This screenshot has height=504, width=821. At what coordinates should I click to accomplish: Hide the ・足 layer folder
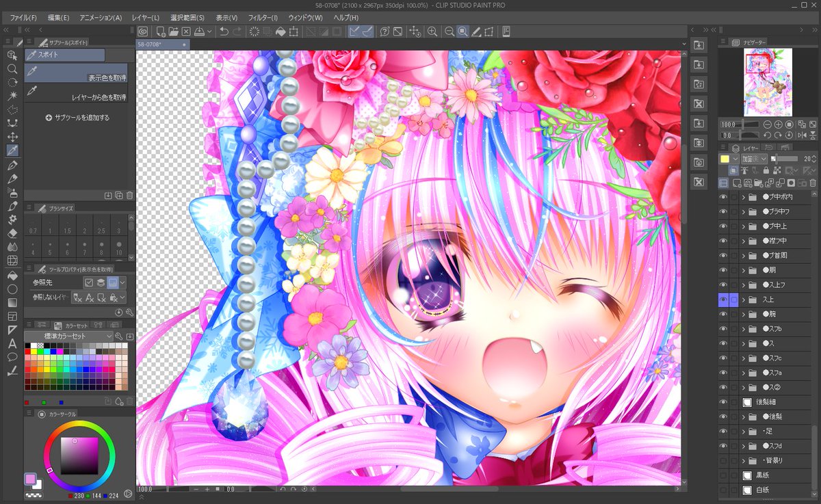723,432
